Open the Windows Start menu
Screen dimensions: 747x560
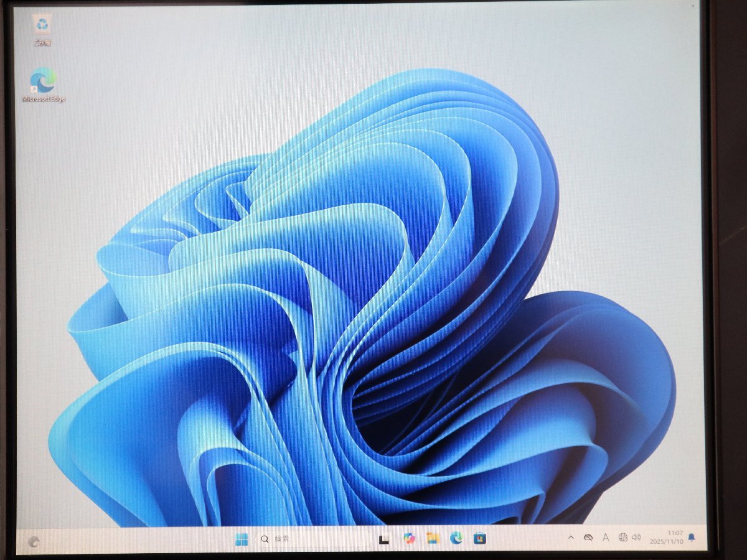pos(242,539)
